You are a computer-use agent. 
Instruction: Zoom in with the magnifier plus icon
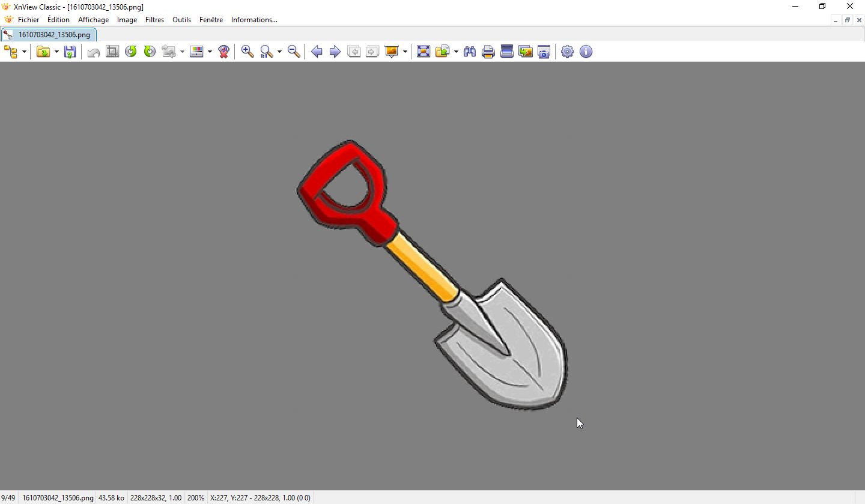tap(247, 52)
